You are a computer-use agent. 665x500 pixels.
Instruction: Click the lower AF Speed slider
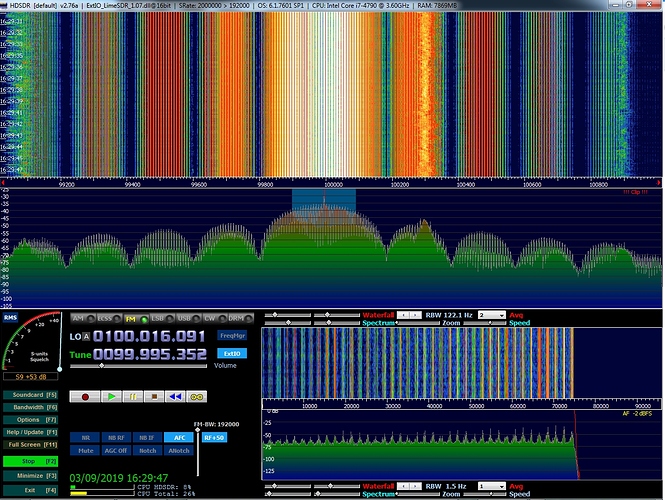pyautogui.click(x=485, y=494)
